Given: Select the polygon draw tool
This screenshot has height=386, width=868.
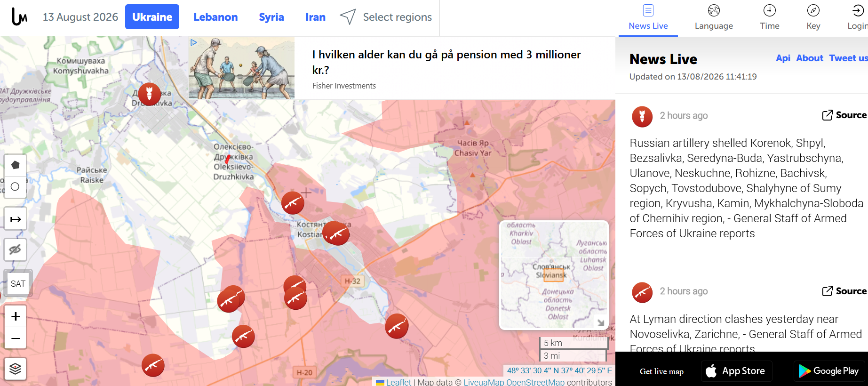Looking at the screenshot, I should tap(15, 165).
